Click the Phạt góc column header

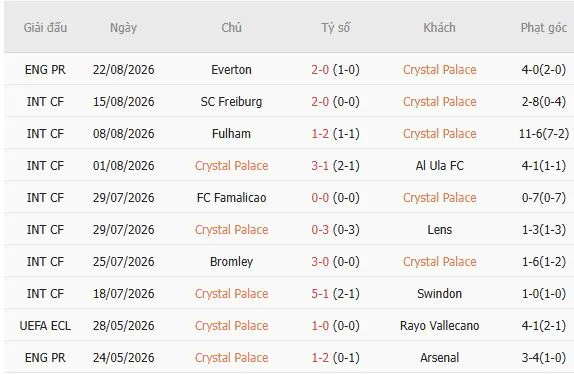544,28
